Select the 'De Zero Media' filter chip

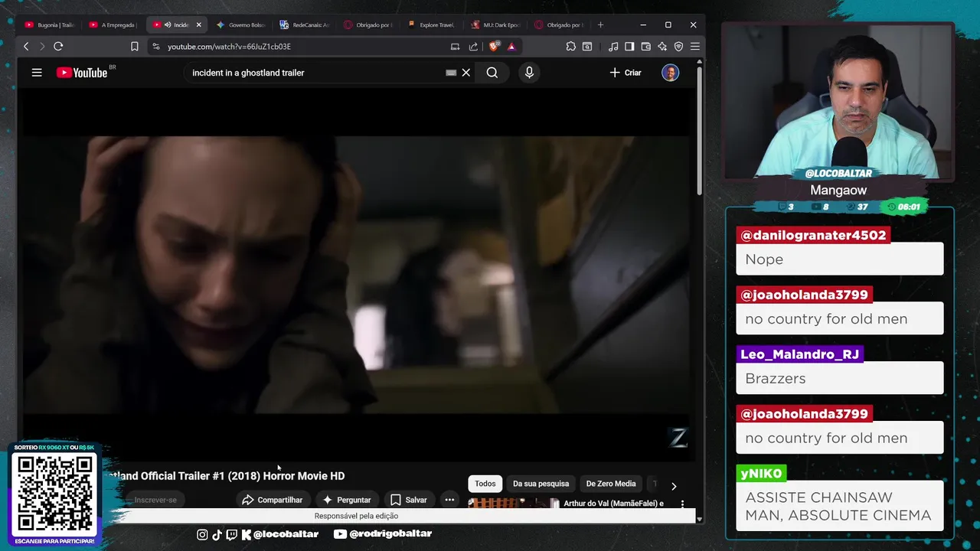point(611,484)
